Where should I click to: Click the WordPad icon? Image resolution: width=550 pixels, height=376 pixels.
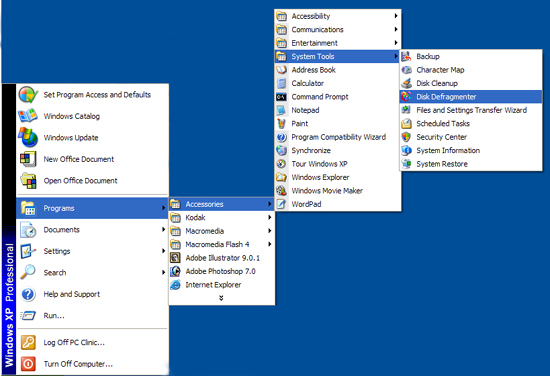(x=281, y=204)
